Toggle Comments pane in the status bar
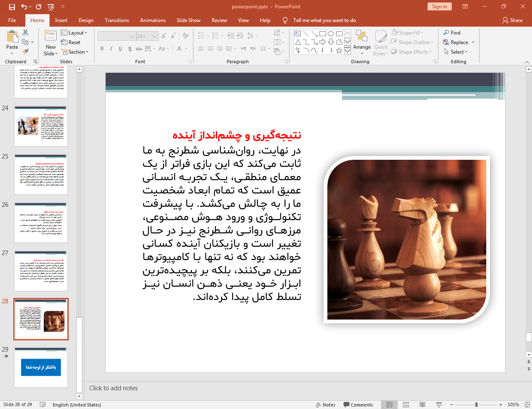The width and height of the screenshot is (532, 409). [x=358, y=404]
